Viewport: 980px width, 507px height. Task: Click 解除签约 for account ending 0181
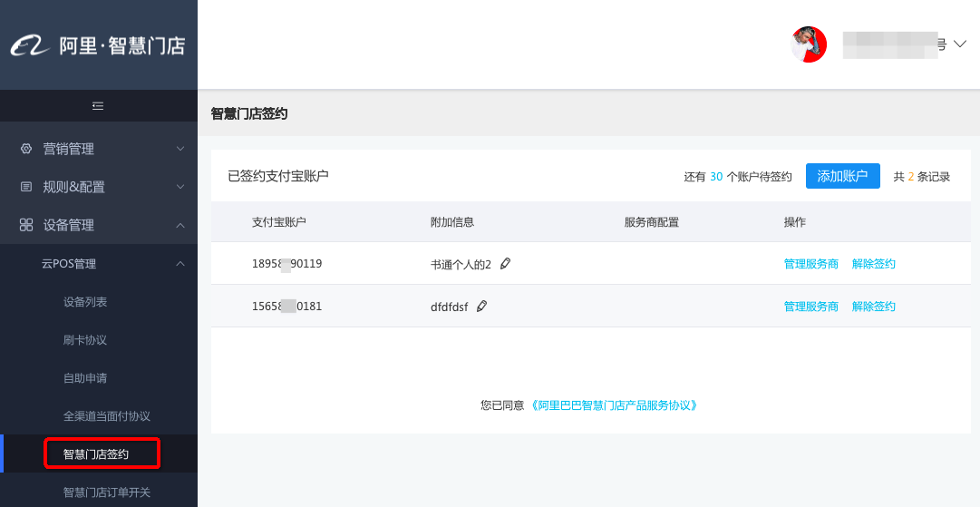click(x=874, y=307)
